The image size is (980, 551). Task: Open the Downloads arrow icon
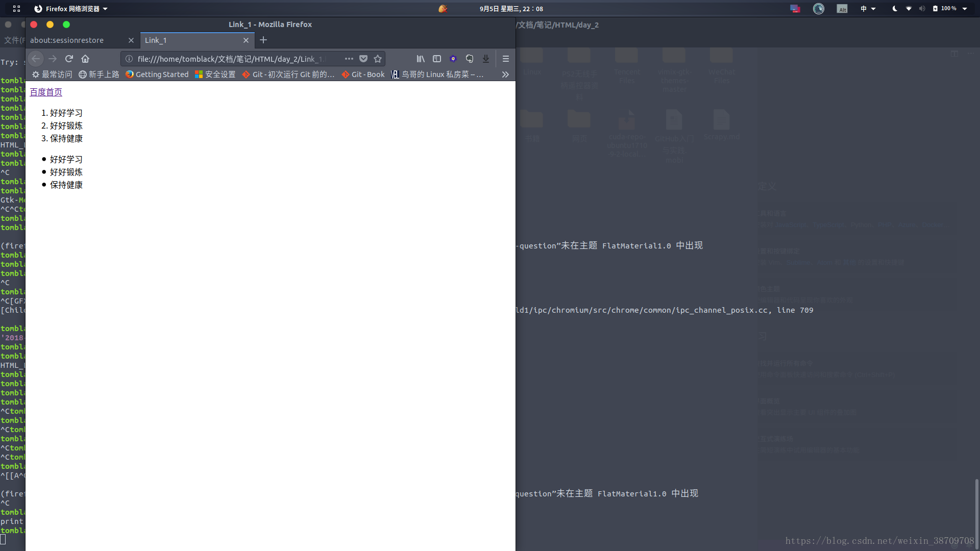pos(486,59)
